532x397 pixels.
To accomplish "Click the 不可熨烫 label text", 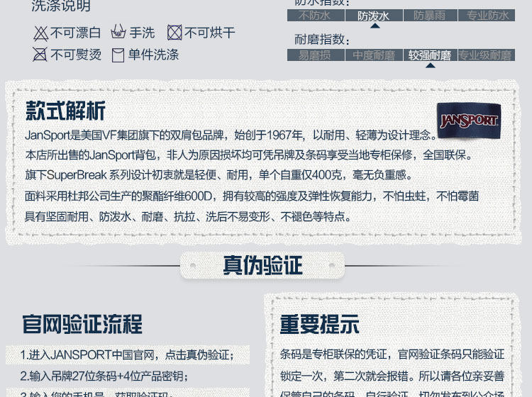I will coord(76,55).
